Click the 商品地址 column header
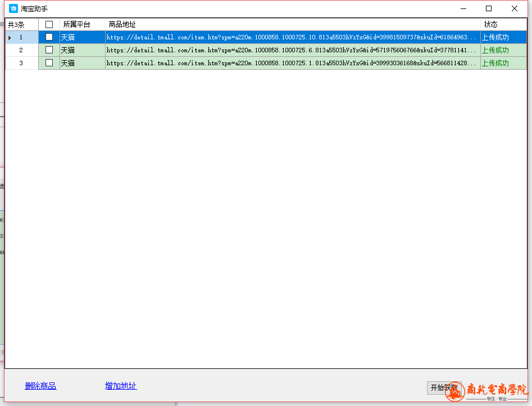532x406 pixels. point(293,25)
